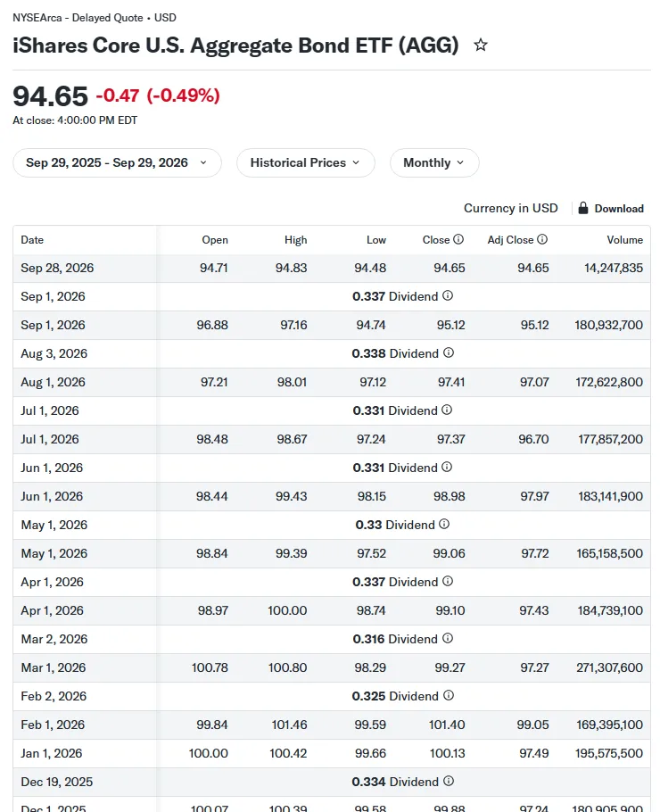The image size is (660, 812).
Task: Click adj close value 96.70
Action: pyautogui.click(x=533, y=439)
